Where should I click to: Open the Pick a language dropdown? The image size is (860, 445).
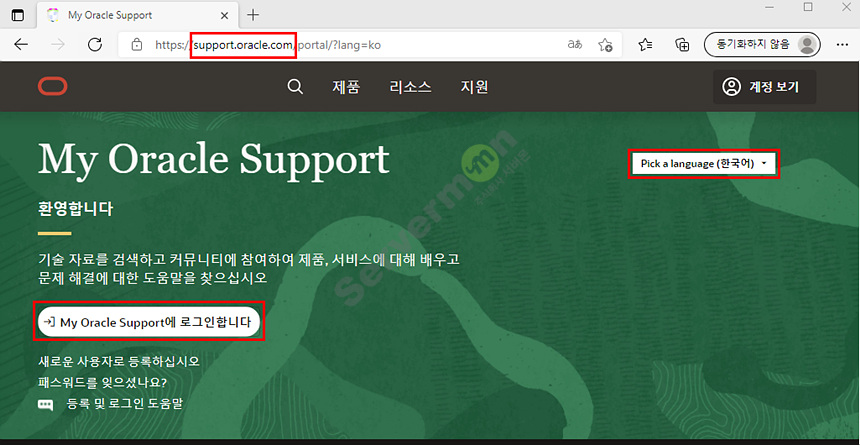coord(704,164)
